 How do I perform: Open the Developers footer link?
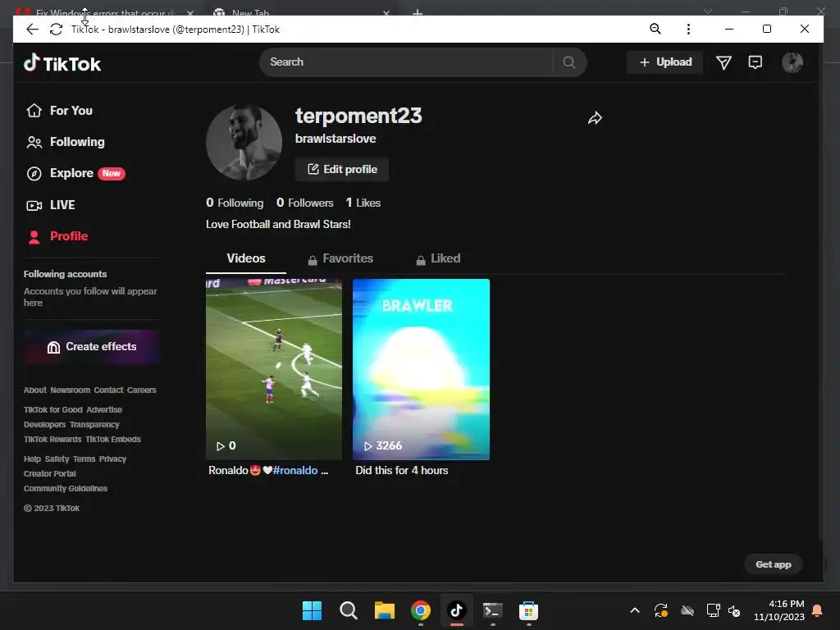tap(44, 425)
